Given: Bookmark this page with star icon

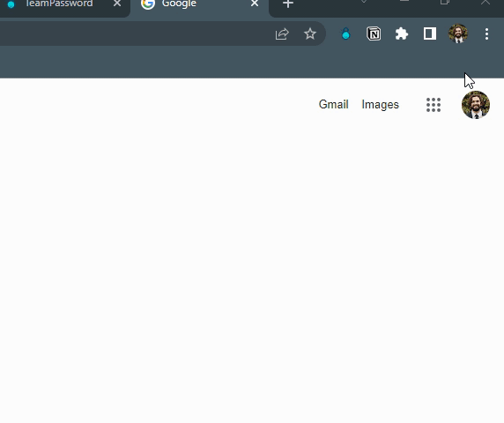Looking at the screenshot, I should (310, 33).
